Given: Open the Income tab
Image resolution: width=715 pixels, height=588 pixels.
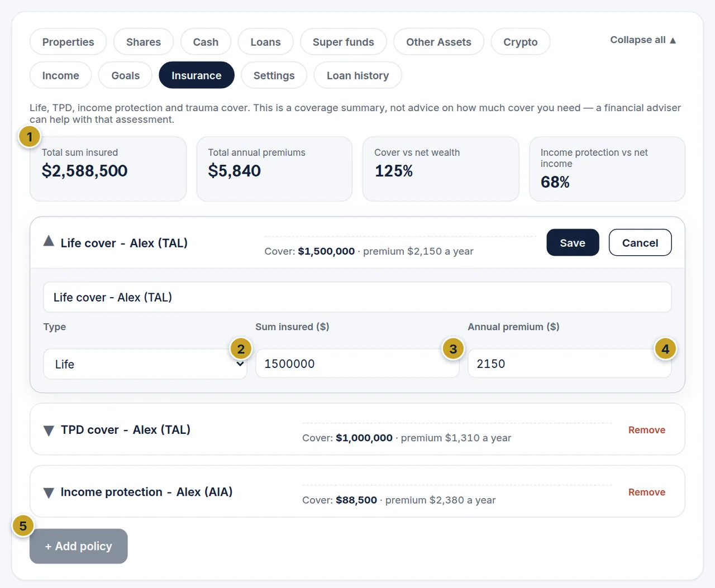Looking at the screenshot, I should (61, 75).
